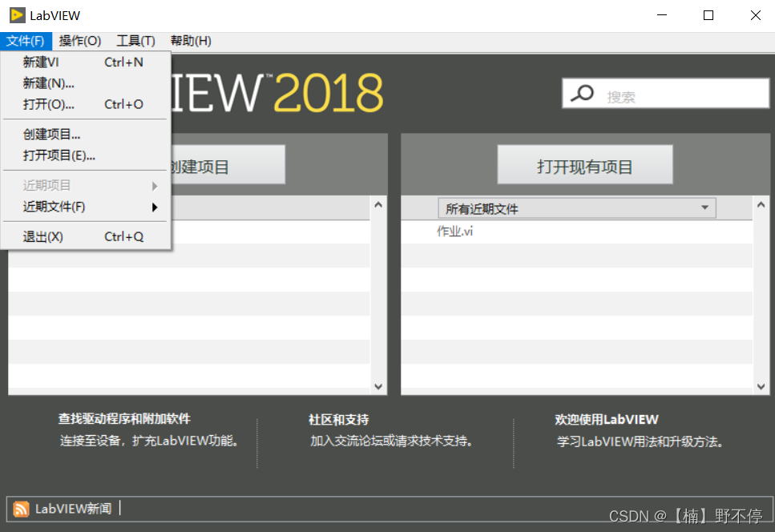Open the 工具(T) menu
This screenshot has width=775, height=532.
(x=135, y=40)
